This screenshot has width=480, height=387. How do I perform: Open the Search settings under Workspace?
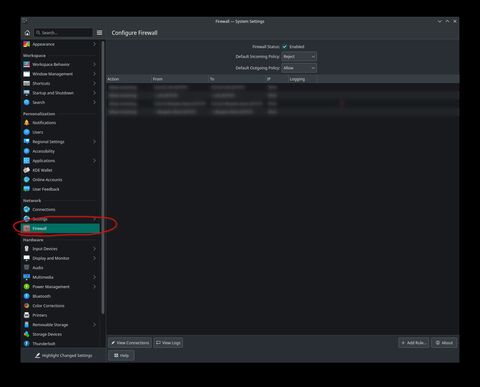[60, 102]
